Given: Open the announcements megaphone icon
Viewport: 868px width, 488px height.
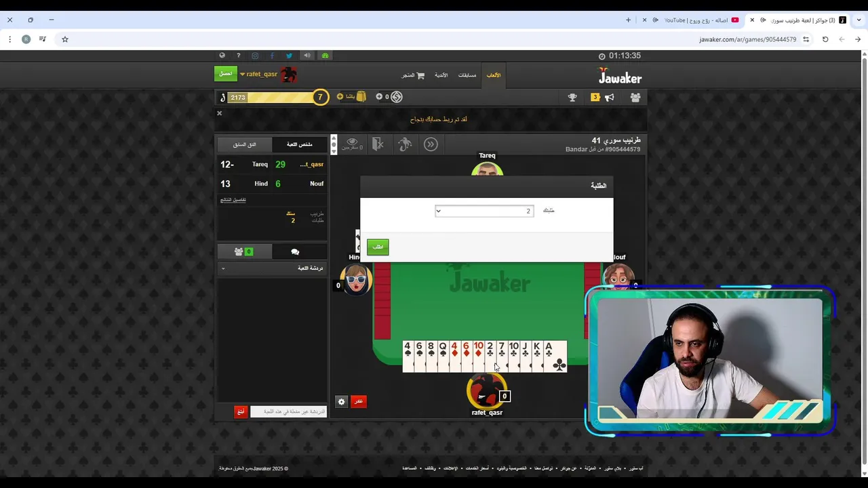Looking at the screenshot, I should coord(609,98).
